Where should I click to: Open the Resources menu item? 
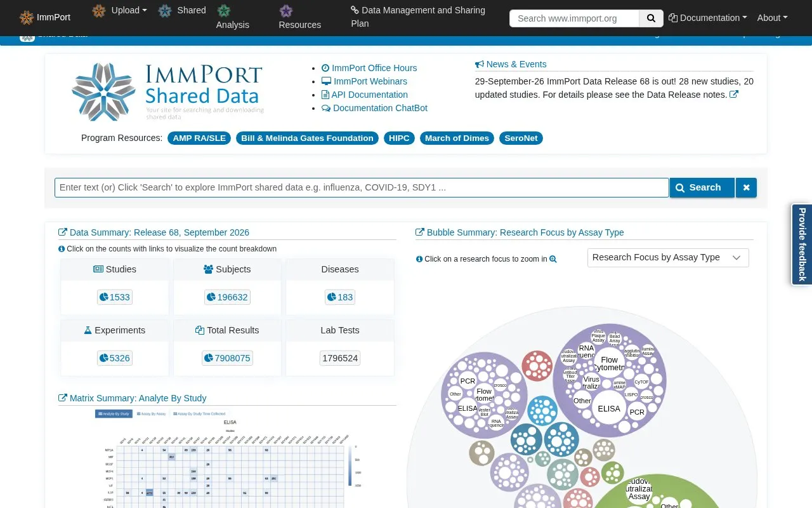[x=299, y=18]
